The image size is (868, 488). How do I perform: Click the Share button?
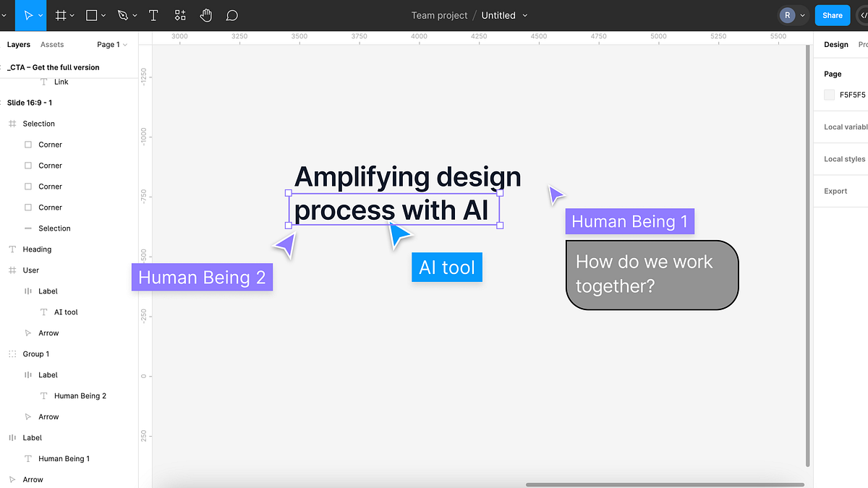832,14
